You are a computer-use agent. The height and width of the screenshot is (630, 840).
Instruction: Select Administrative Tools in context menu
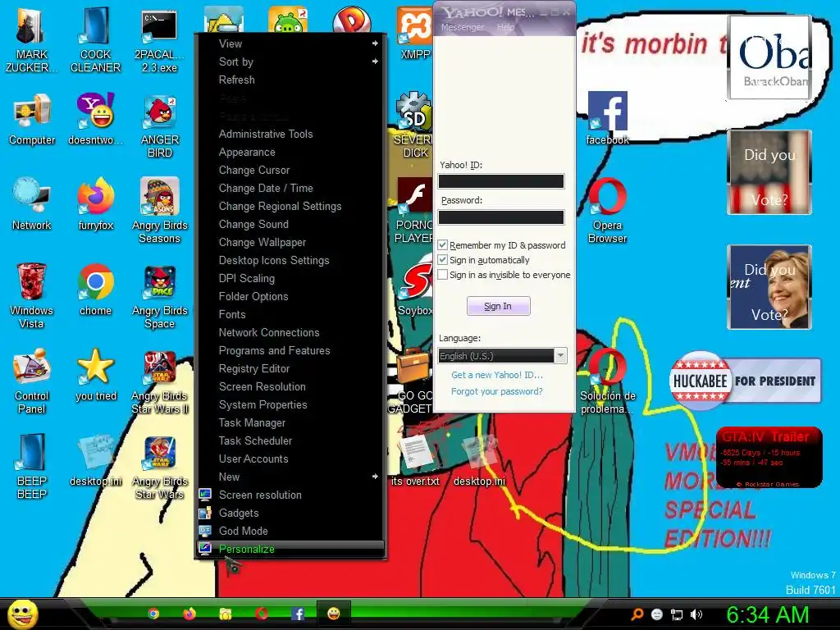pyautogui.click(x=290, y=134)
